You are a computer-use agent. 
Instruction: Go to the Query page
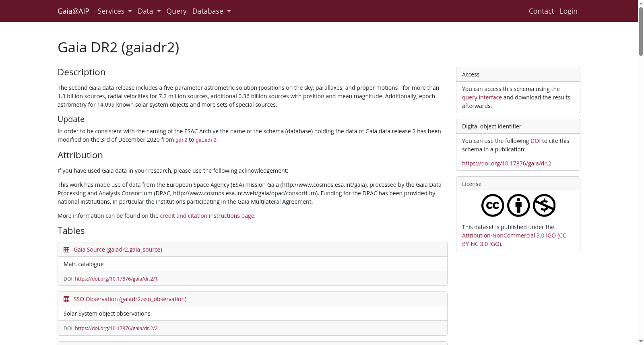(176, 11)
